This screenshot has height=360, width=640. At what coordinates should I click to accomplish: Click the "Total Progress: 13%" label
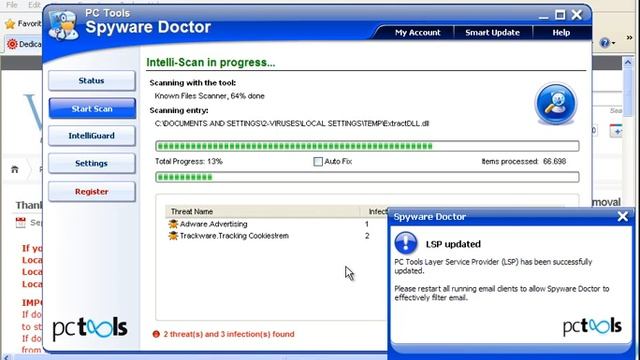click(x=189, y=162)
